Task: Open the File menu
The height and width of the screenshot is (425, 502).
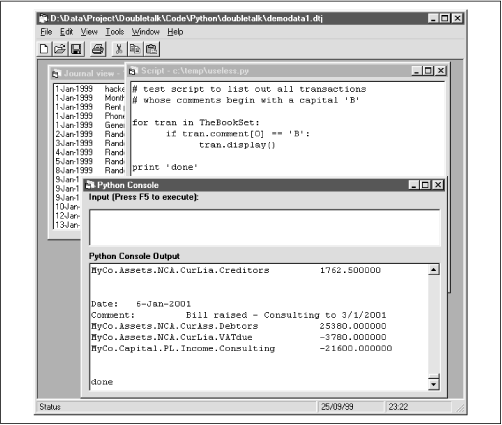Action: point(46,32)
